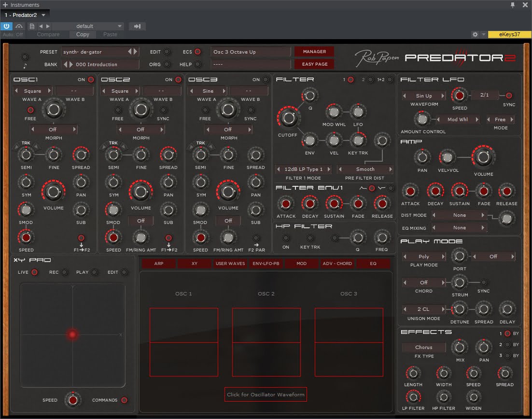Open the MOD tab
The image size is (532, 419).
click(x=302, y=263)
